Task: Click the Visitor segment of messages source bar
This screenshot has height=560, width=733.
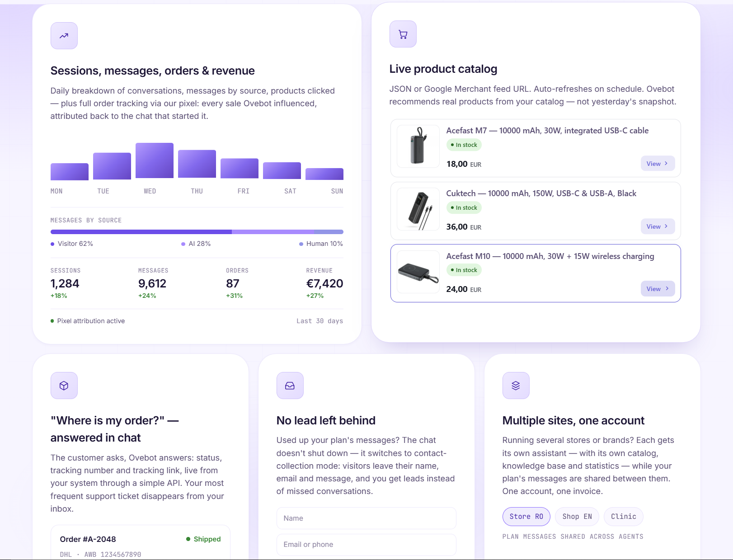Action: coord(141,232)
